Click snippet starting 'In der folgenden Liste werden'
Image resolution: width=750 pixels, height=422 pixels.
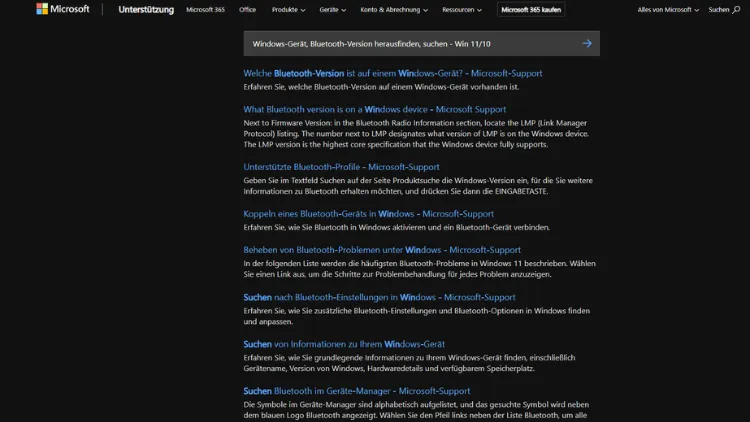point(419,268)
